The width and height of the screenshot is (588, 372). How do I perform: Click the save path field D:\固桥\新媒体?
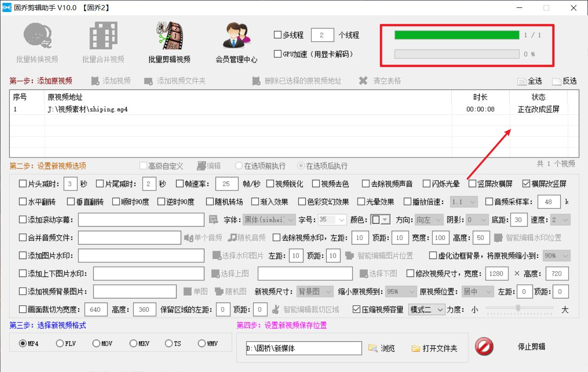[x=303, y=348]
